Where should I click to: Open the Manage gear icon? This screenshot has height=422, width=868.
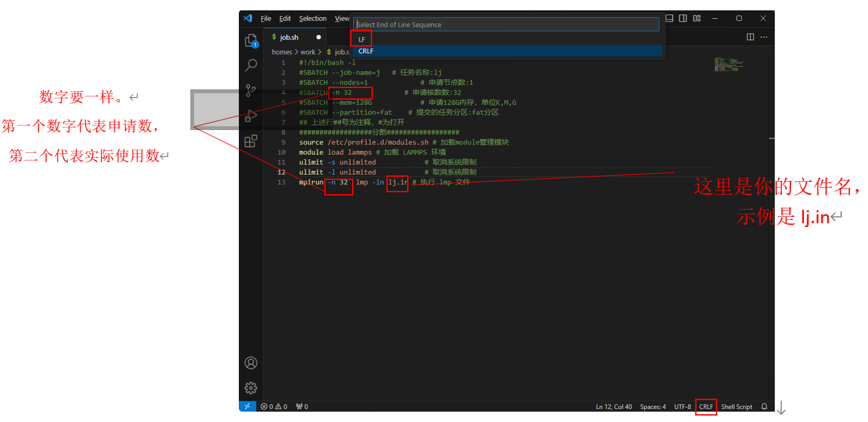251,388
